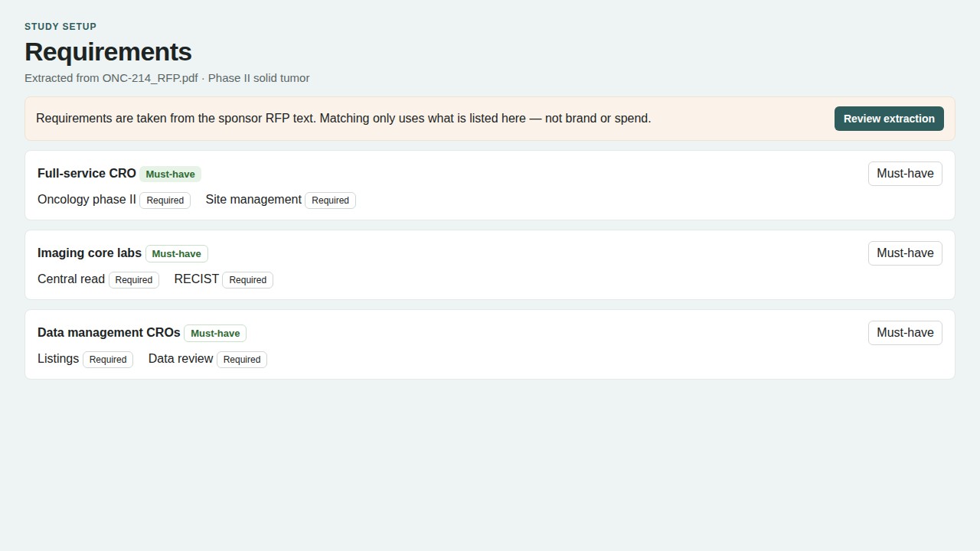This screenshot has height=551, width=980.
Task: Click the Listings requirement text
Action: point(58,359)
